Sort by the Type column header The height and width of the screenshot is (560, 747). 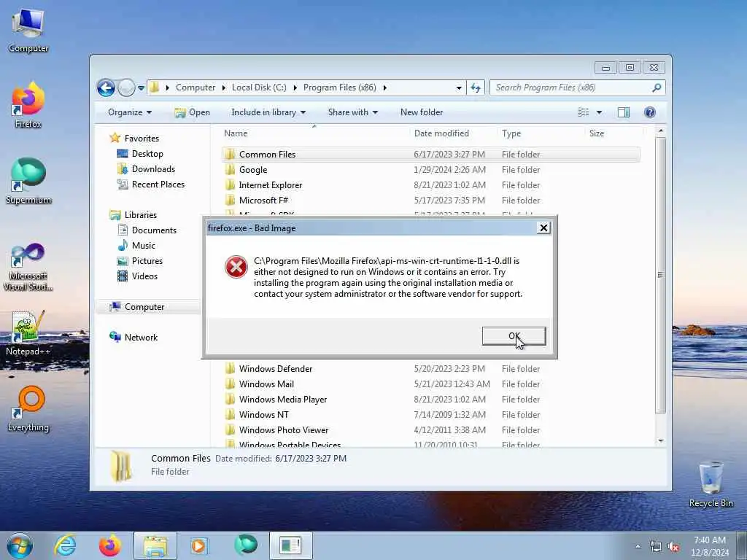(511, 133)
